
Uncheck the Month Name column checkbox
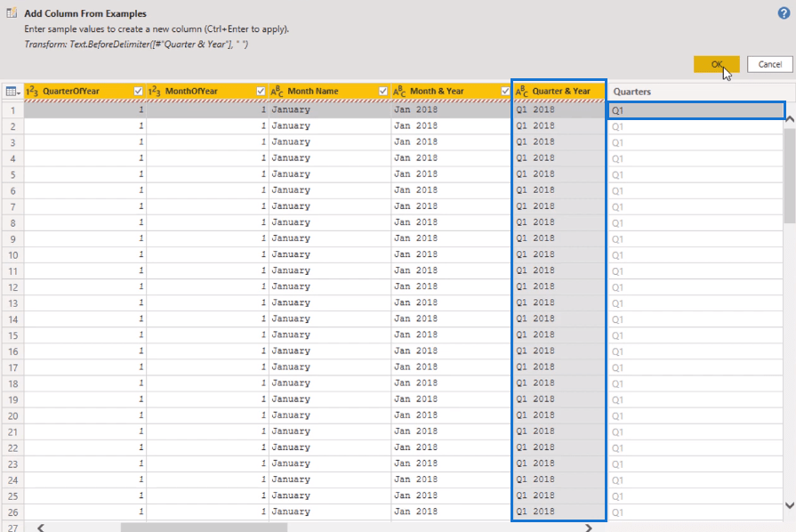click(382, 91)
